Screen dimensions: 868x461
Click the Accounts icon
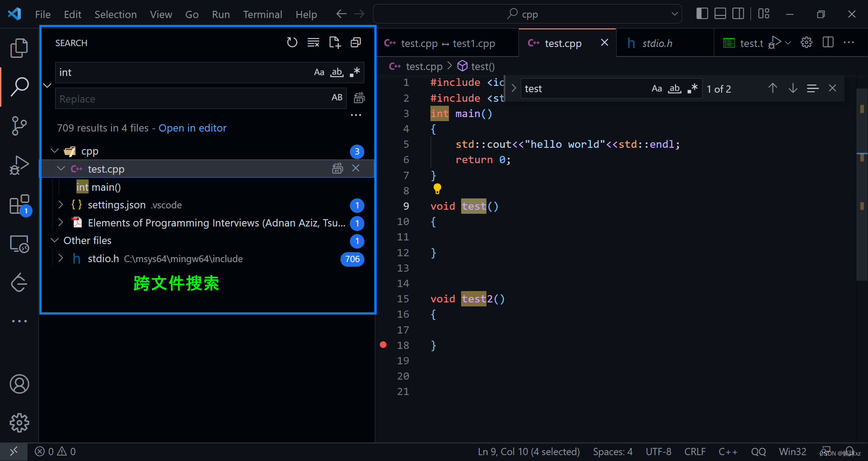click(x=19, y=384)
